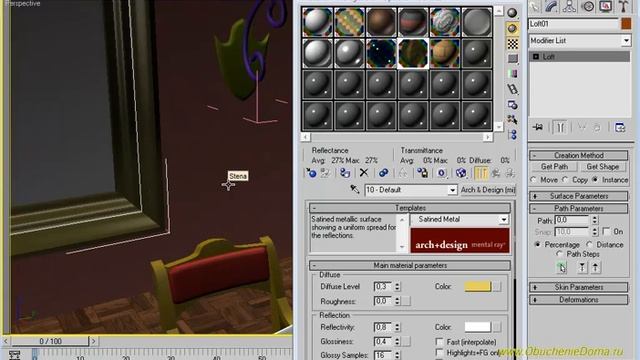This screenshot has height=360, width=640.
Task: Click Pick Shape arrow button
Action: pyautogui.click(x=562, y=267)
